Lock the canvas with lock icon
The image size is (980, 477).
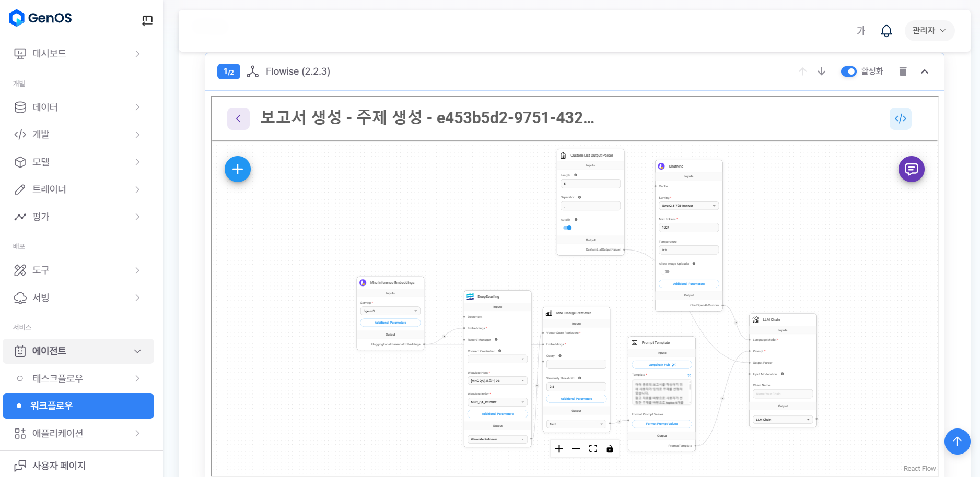pyautogui.click(x=610, y=449)
